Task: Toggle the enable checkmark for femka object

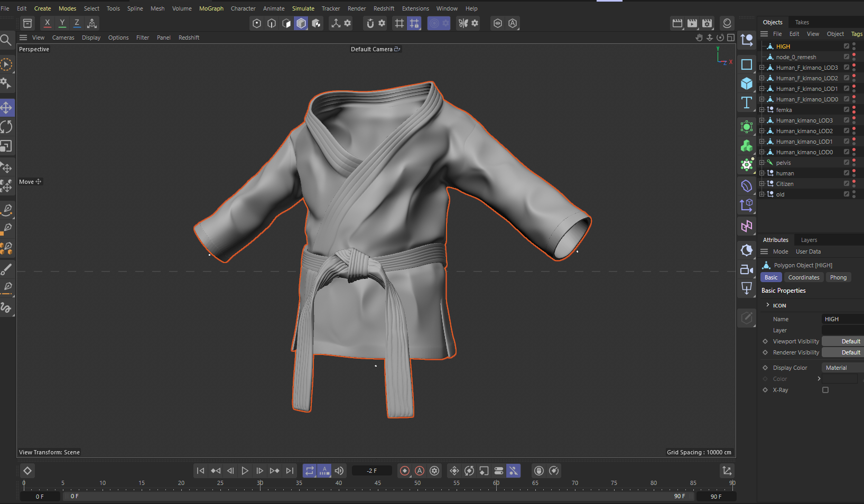Action: point(846,110)
